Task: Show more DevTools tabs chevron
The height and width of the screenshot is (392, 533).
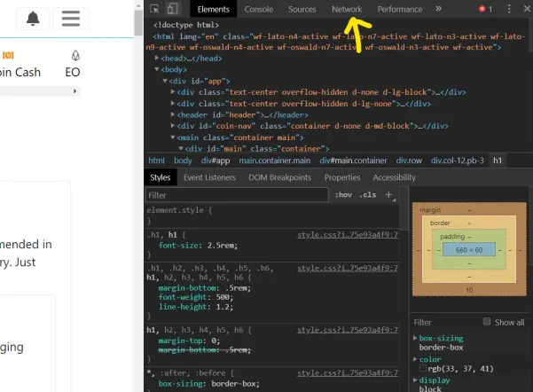Action: [x=438, y=9]
